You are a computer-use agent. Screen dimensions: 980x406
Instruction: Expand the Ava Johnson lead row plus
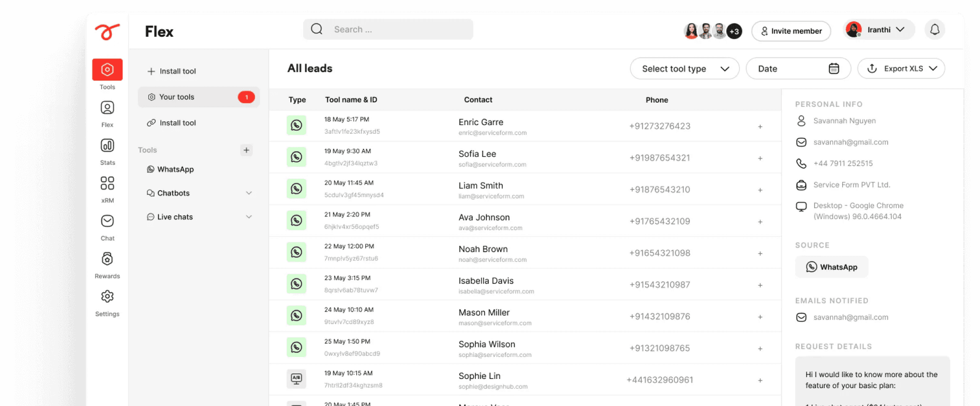(760, 222)
